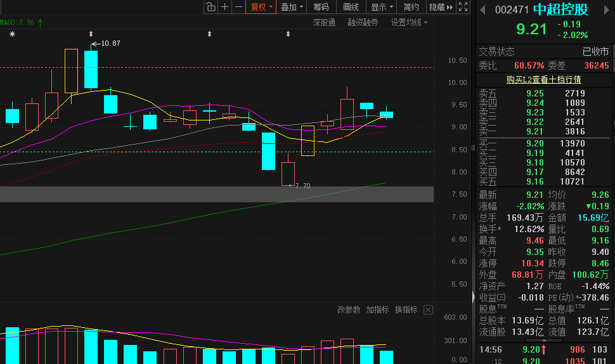Select the 画线 drawing tool
615x364 pixels.
[x=351, y=7]
